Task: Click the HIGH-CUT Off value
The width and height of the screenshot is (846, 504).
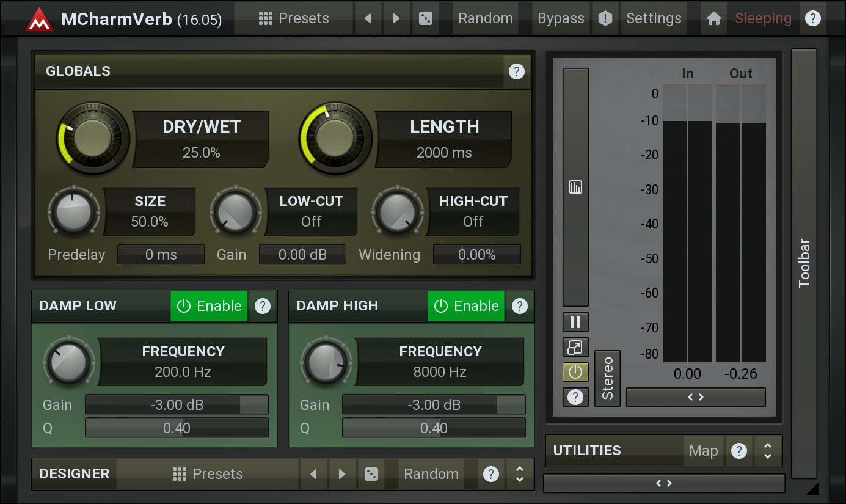Action: [x=473, y=222]
